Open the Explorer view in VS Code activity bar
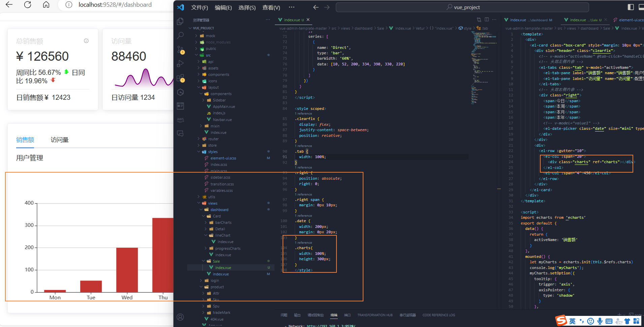 [180, 21]
